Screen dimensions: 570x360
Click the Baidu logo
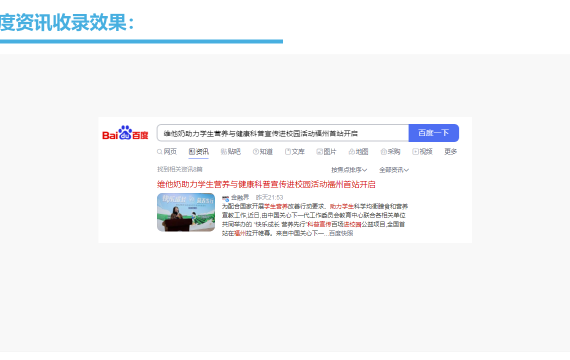coord(125,133)
